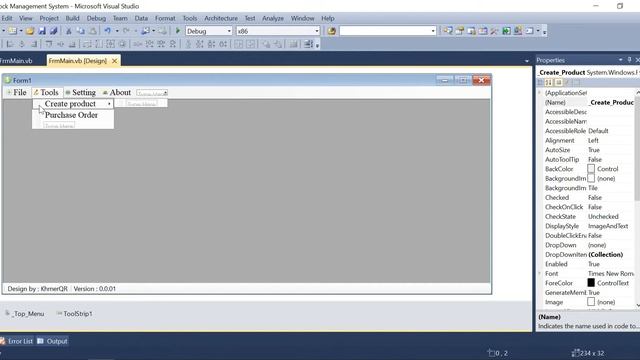
Task: Select the Create product menu item
Action: pyautogui.click(x=73, y=104)
